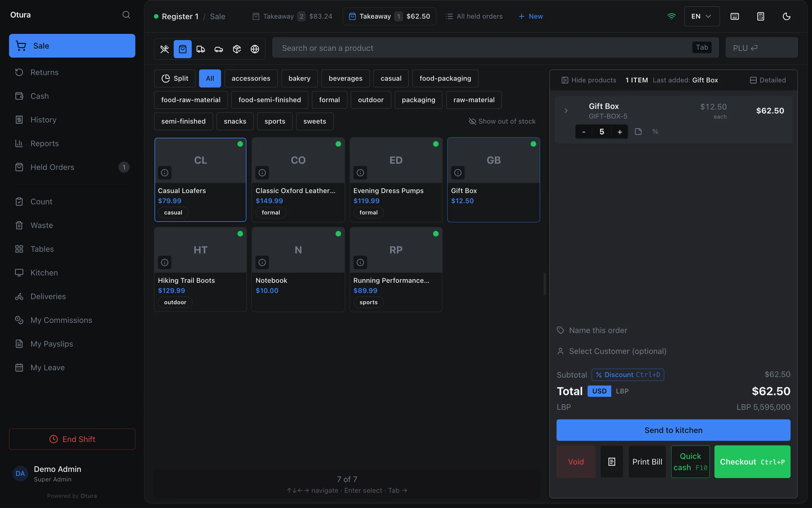The height and width of the screenshot is (508, 812).
Task: Toggle dark mode with moon icon
Action: pyautogui.click(x=787, y=16)
